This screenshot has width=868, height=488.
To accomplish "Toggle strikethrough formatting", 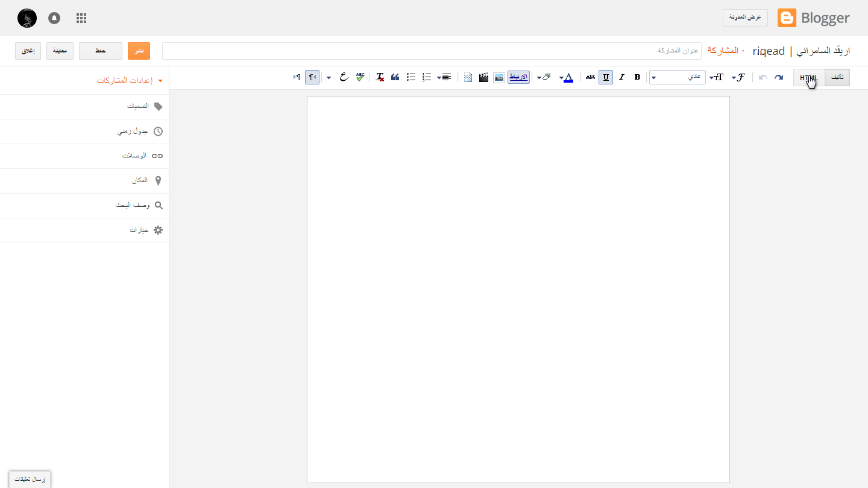I will click(x=590, y=77).
